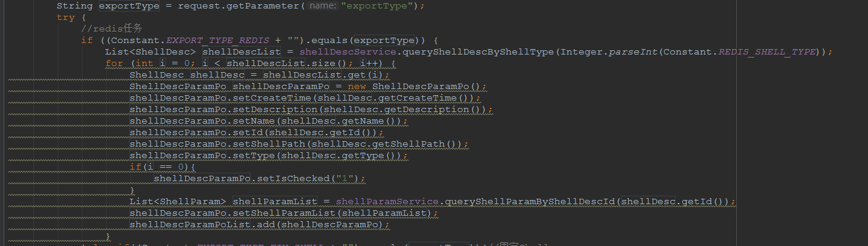The height and width of the screenshot is (246, 868).
Task: Click the for keyword of the loop
Action: pos(114,64)
